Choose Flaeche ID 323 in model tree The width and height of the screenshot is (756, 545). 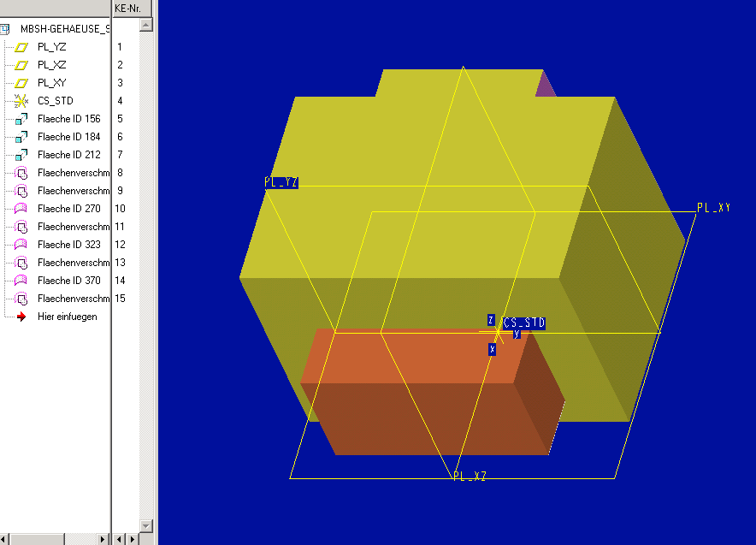coord(68,245)
